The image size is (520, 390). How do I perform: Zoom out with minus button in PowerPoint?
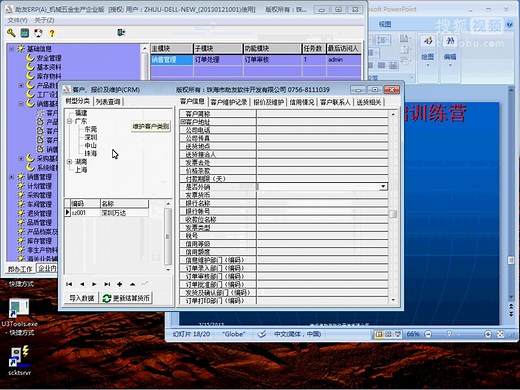[428, 334]
